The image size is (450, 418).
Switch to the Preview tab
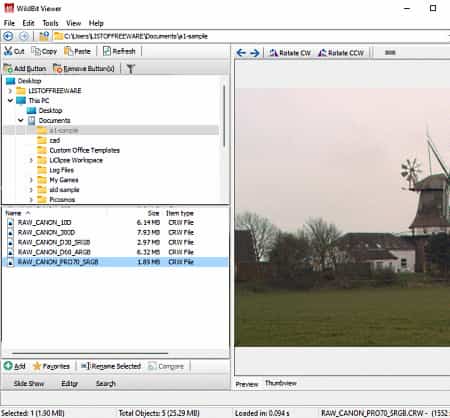click(x=247, y=384)
